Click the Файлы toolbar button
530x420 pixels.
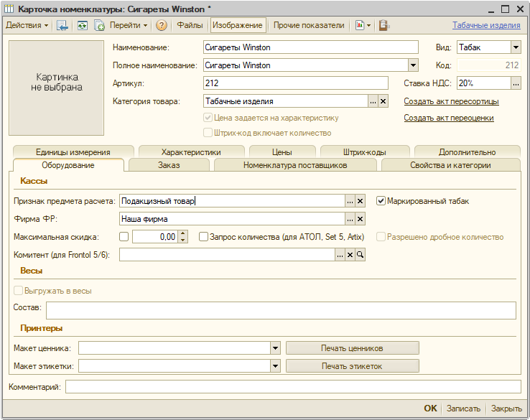click(x=190, y=25)
